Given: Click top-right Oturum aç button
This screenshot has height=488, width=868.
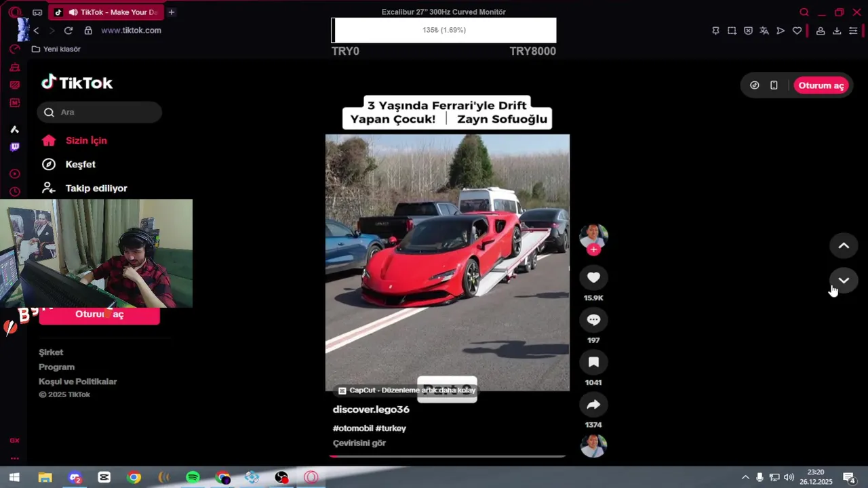Looking at the screenshot, I should pos(821,85).
